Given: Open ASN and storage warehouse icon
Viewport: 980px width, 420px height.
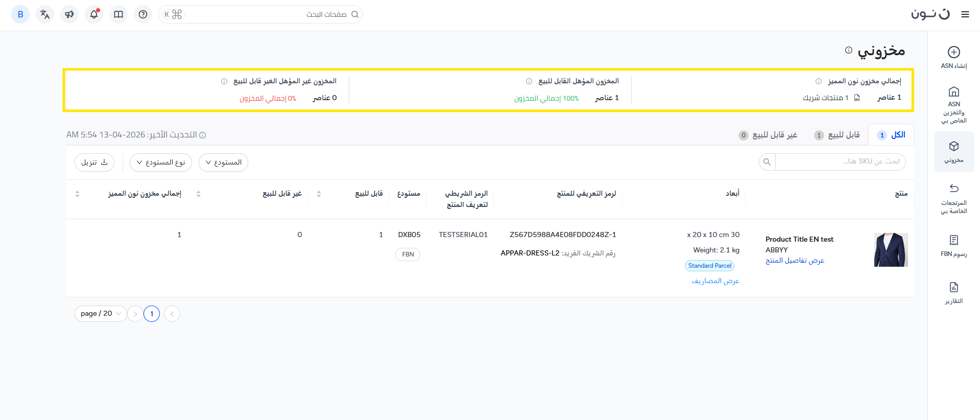Looking at the screenshot, I should (953, 92).
